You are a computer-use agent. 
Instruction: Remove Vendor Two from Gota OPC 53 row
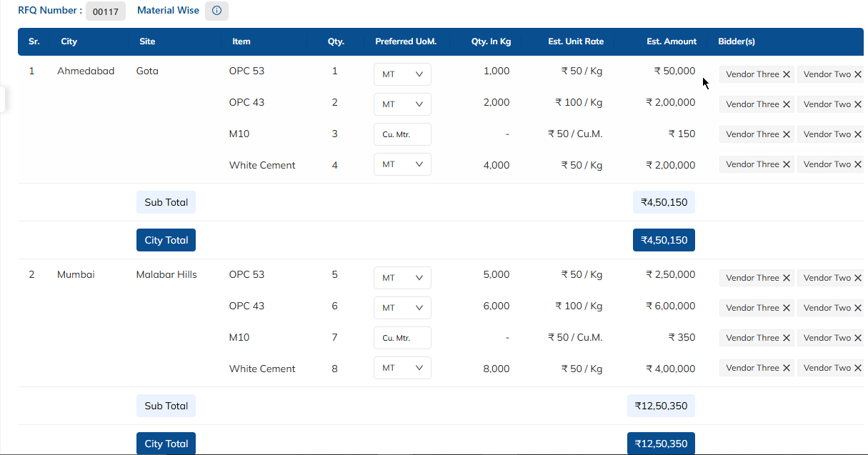[858, 74]
